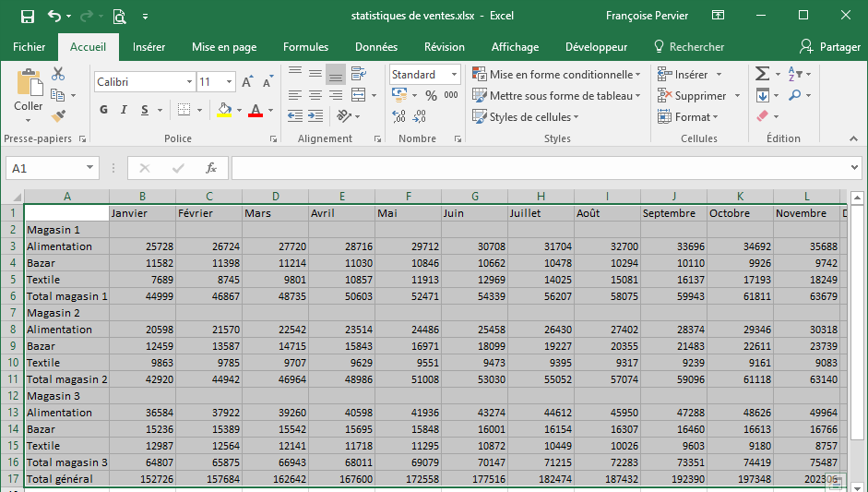Open the Standard number format dropdown
The height and width of the screenshot is (492, 868).
tap(454, 75)
